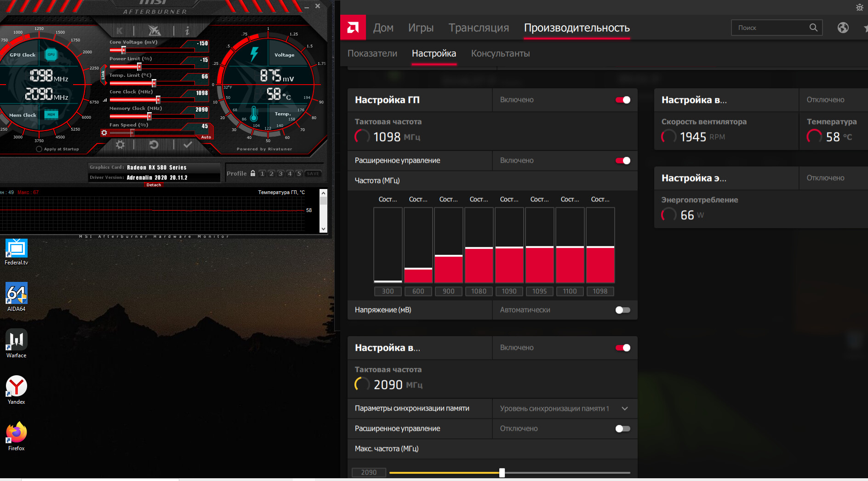The image size is (868, 481).
Task: Open the Настройка subtab
Action: (x=434, y=53)
